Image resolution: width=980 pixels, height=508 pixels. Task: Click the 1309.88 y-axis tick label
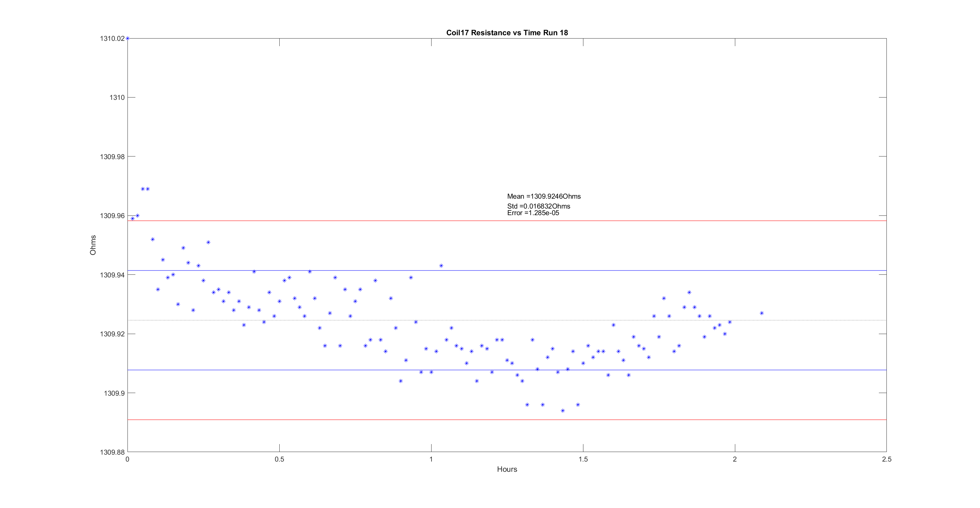coord(112,452)
